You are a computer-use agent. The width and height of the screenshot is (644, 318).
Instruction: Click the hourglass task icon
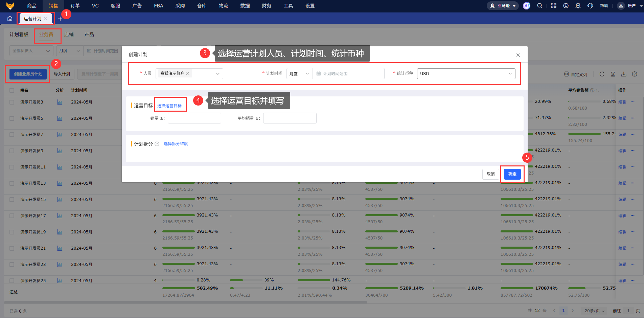613,74
